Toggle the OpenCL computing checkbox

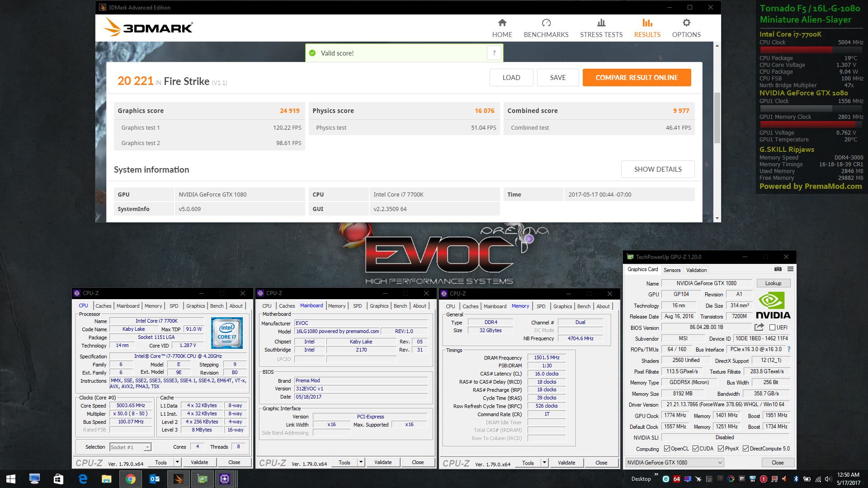tap(667, 449)
